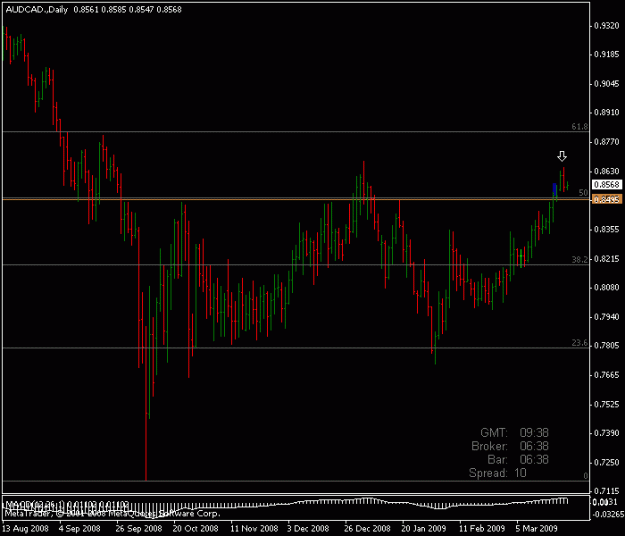
Task: Click the 4 Sep 2008 date label
Action: pos(80,529)
